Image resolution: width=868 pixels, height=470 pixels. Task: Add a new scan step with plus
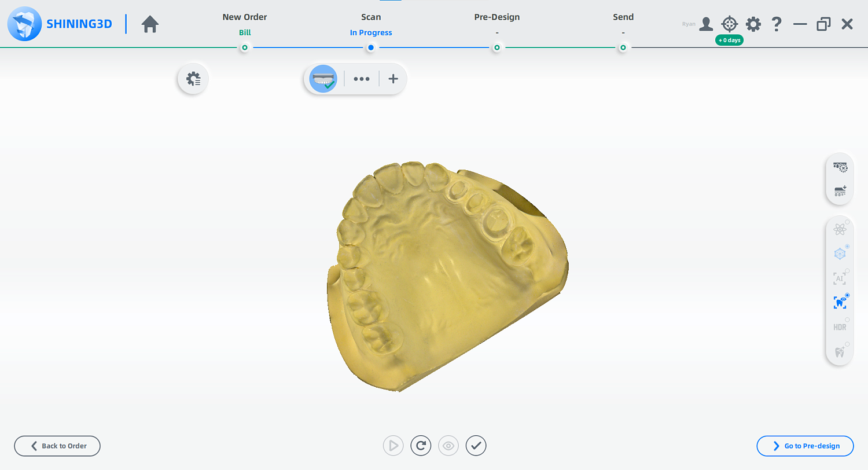point(393,79)
